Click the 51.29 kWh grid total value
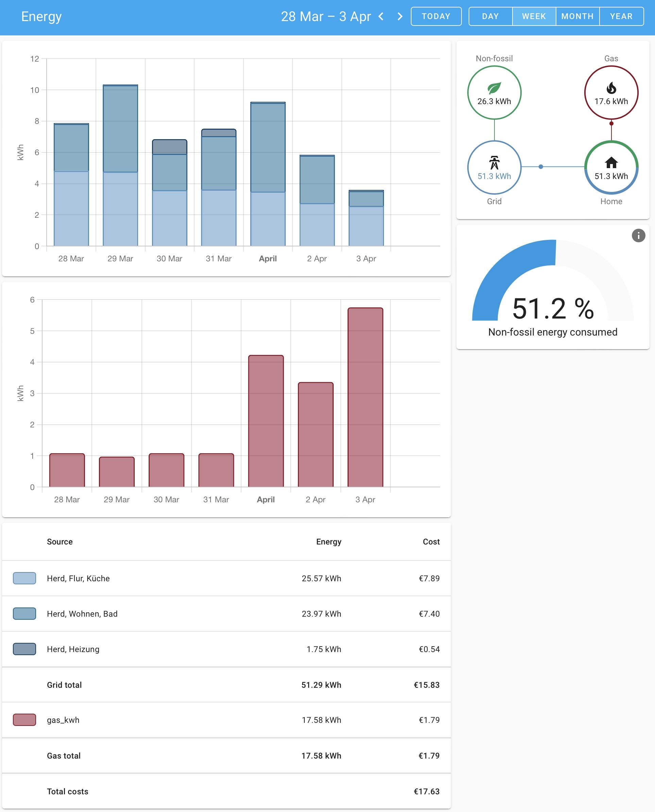Screen dimensions: 655x812 (x=321, y=685)
